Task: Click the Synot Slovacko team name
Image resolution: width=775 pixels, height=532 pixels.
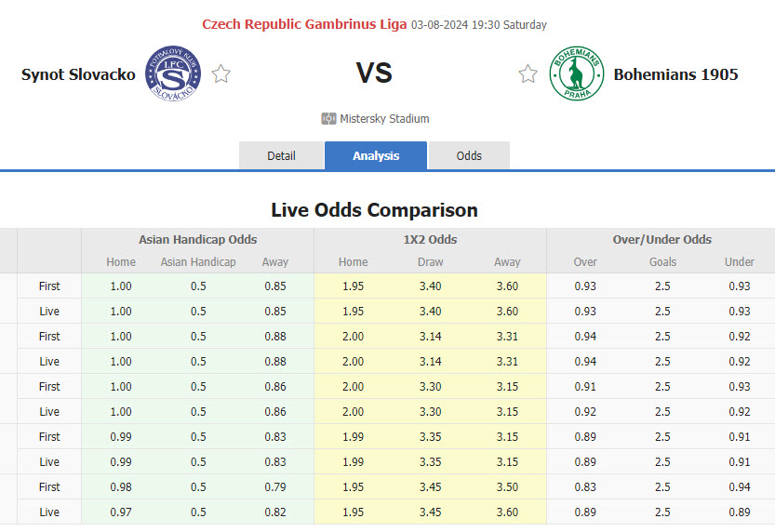Action: point(78,74)
